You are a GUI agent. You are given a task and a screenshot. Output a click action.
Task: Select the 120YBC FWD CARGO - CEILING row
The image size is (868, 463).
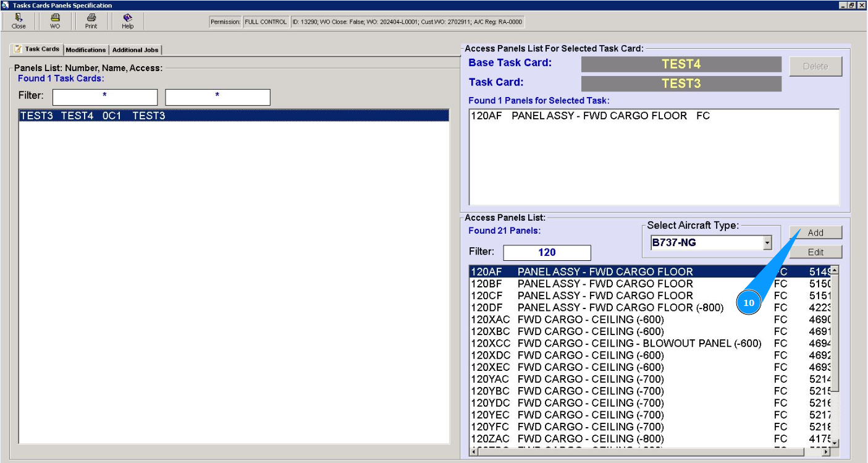coord(649,391)
